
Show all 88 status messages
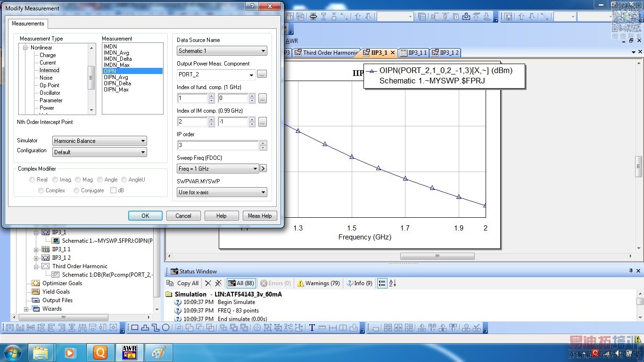point(241,283)
